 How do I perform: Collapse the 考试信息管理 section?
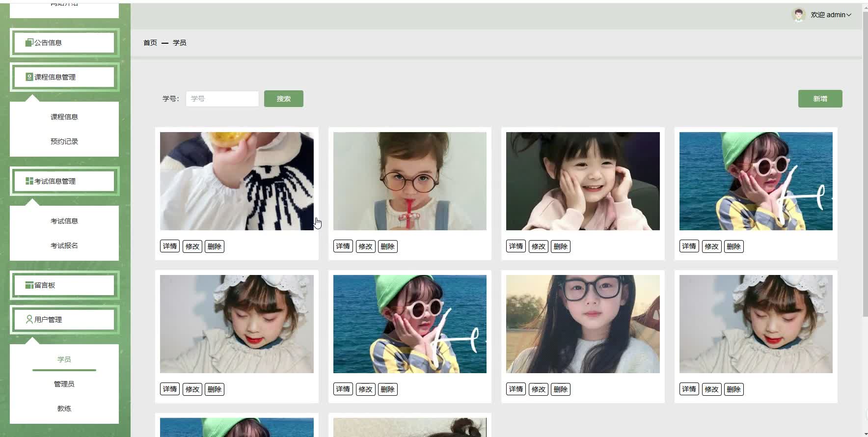point(64,181)
